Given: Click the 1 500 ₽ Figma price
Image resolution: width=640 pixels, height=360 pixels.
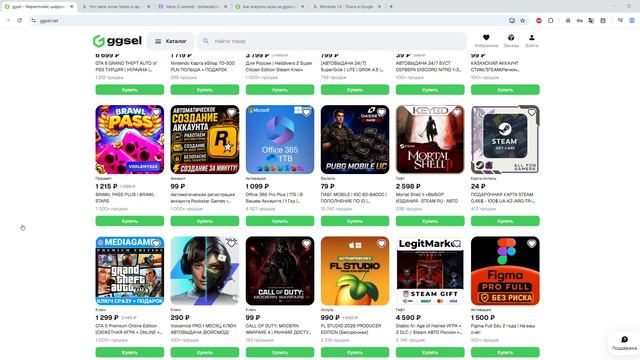Looking at the screenshot, I should coord(483,318).
